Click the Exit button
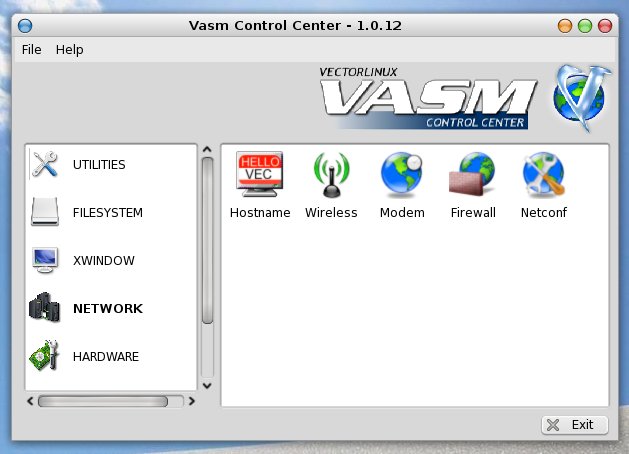 (x=574, y=425)
